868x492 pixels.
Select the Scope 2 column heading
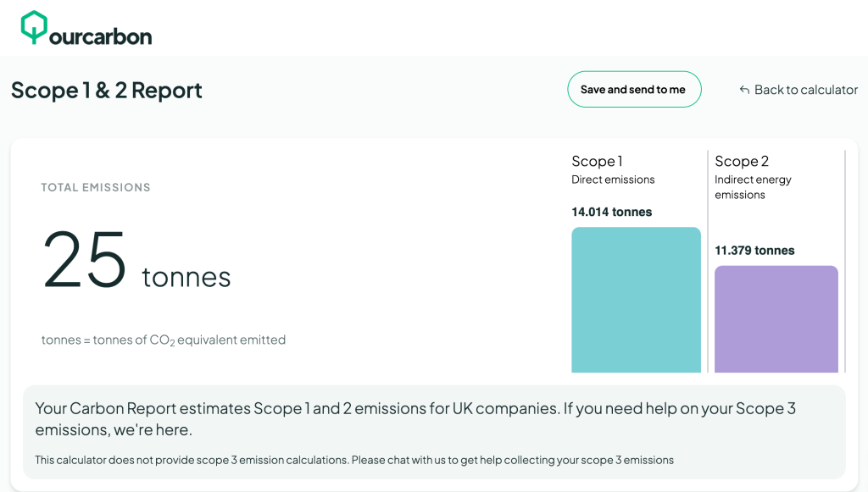(742, 161)
